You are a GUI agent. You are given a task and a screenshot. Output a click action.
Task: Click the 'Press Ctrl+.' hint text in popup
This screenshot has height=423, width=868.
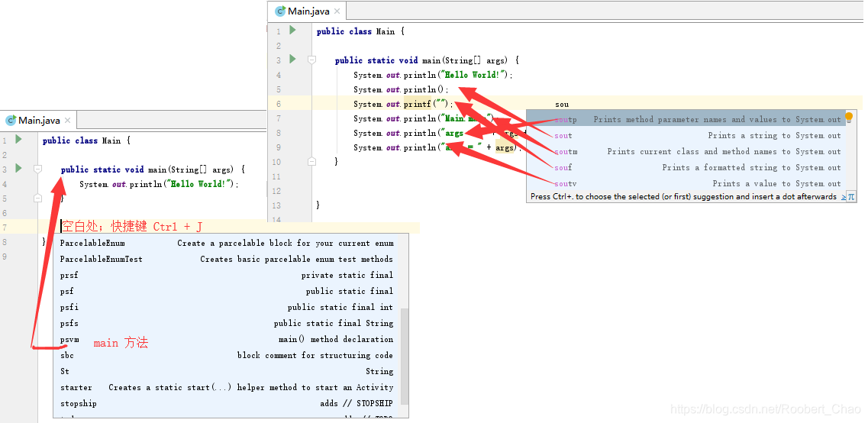point(684,196)
